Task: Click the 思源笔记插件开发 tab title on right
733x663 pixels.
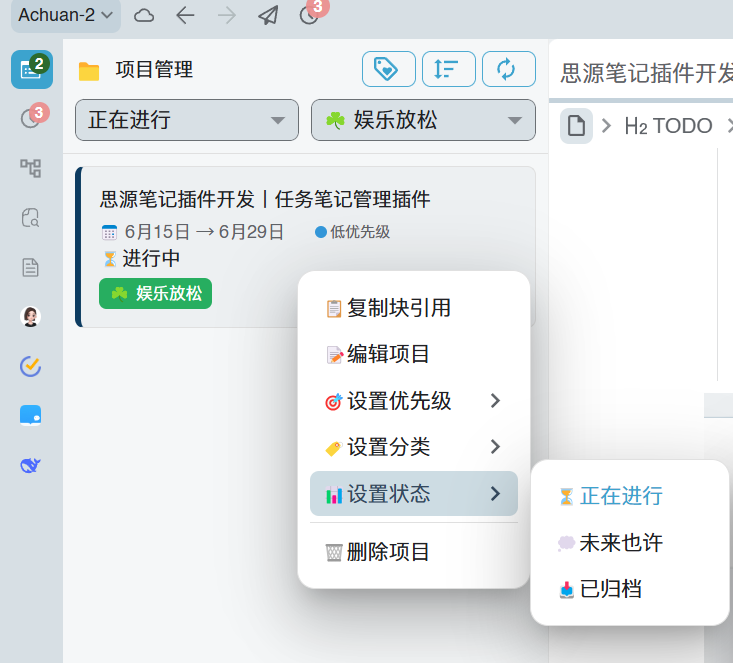Action: [x=646, y=73]
